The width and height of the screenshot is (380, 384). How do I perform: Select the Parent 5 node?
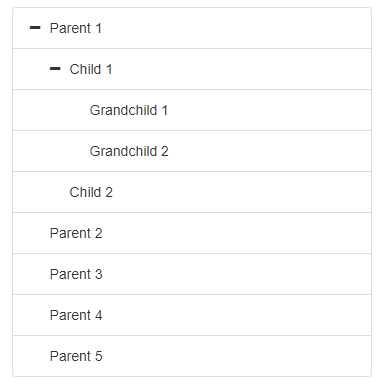point(192,356)
